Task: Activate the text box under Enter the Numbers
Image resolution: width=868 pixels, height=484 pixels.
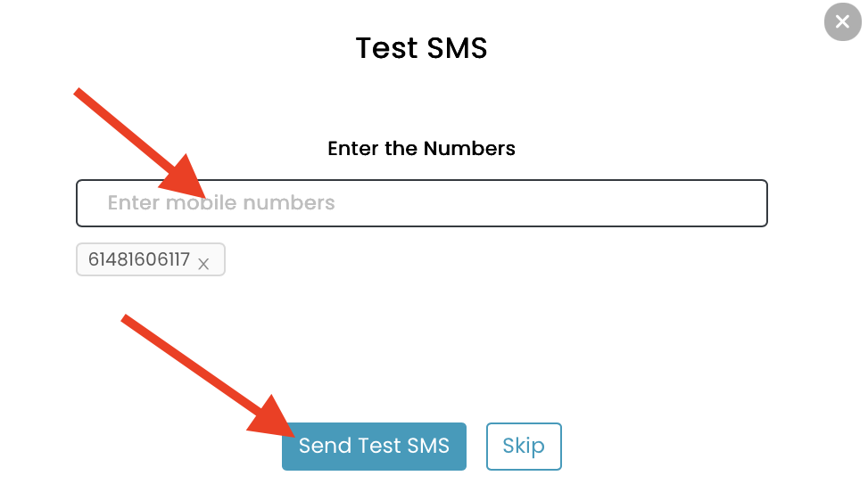Action: coord(422,203)
